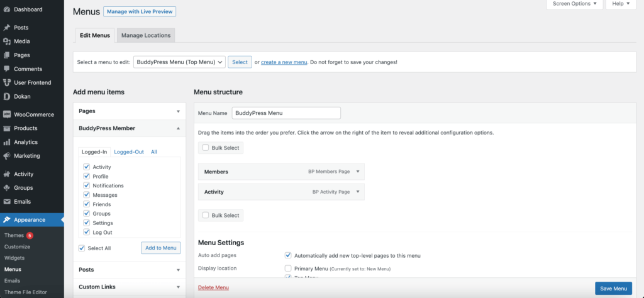Click the Delete Menu link
Image resolution: width=644 pixels, height=298 pixels.
tap(213, 287)
